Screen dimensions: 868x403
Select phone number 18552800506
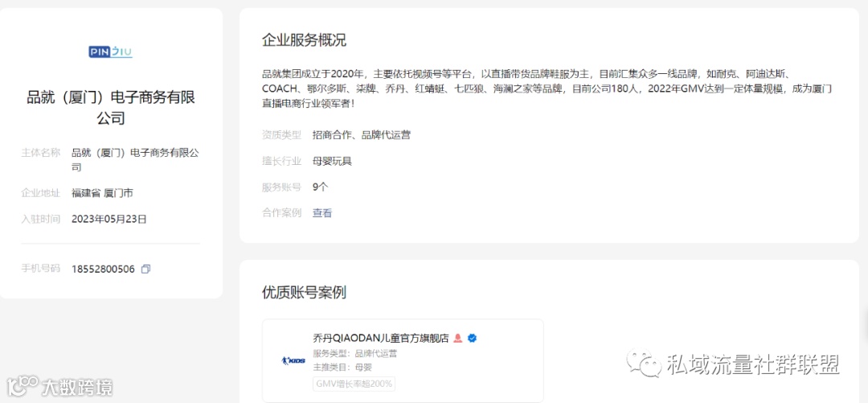tap(103, 269)
